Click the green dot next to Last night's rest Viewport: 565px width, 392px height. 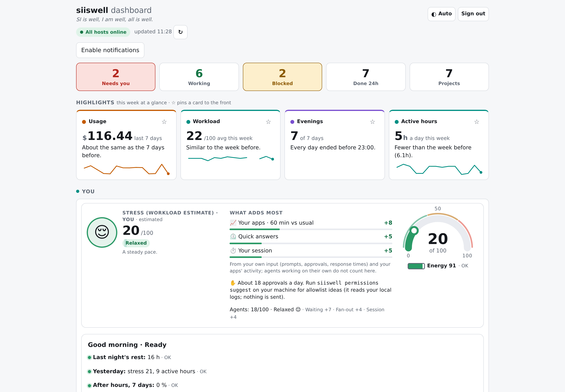89,357
